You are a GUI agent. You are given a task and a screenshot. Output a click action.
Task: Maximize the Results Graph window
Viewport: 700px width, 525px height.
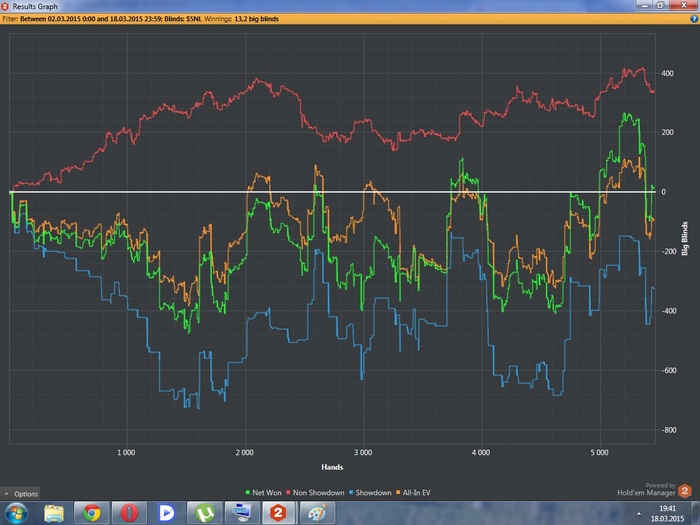(660, 5)
